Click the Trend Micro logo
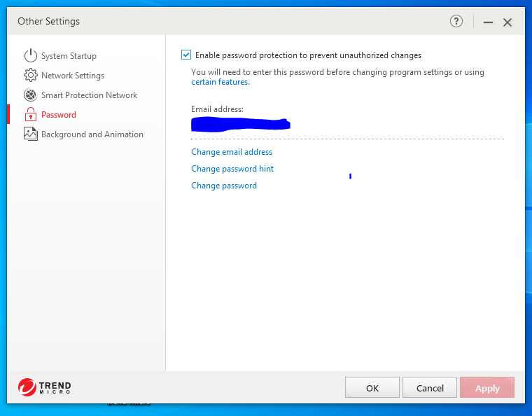Viewport: 532px width, 416px height. pos(45,387)
